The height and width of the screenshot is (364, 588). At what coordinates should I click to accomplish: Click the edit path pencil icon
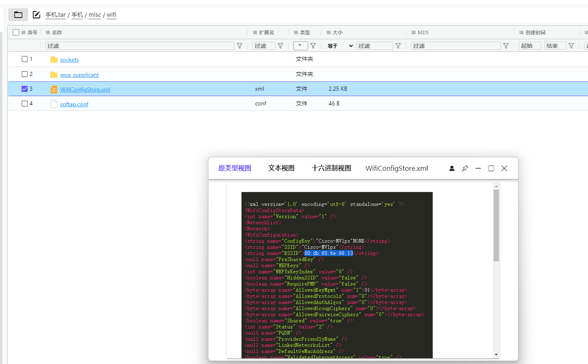pos(36,15)
